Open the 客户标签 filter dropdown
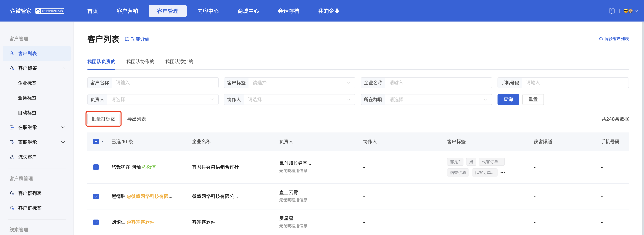Viewport: 644px width, 235px height. (x=289, y=83)
